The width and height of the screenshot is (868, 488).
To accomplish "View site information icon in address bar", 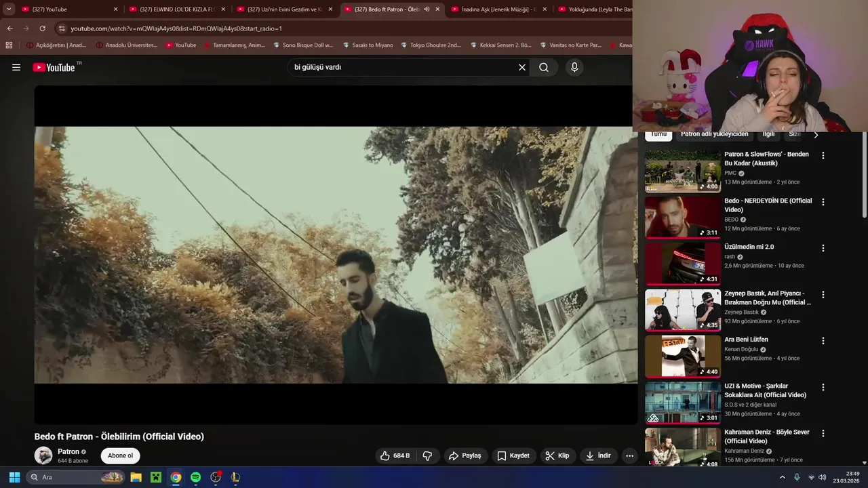I will [x=62, y=28].
